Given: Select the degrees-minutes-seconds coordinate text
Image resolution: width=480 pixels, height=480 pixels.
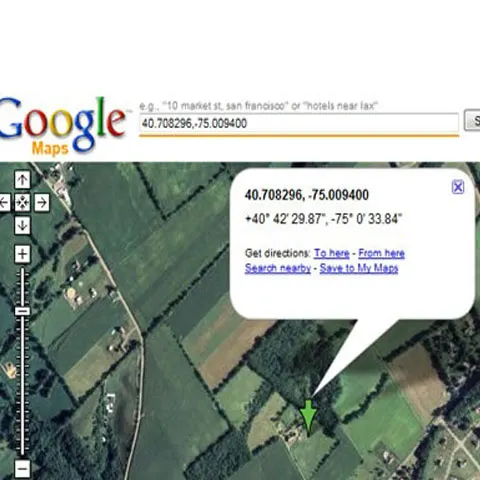Looking at the screenshot, I should pos(323,219).
